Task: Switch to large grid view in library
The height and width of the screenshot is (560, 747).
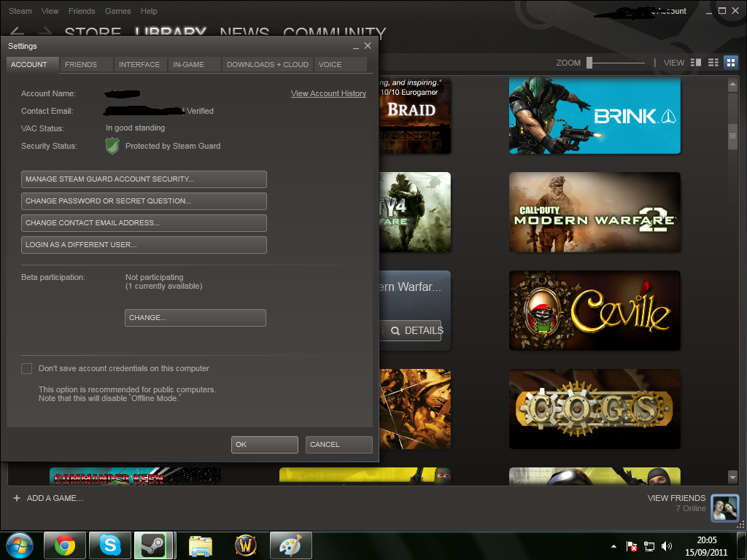Action: [730, 62]
